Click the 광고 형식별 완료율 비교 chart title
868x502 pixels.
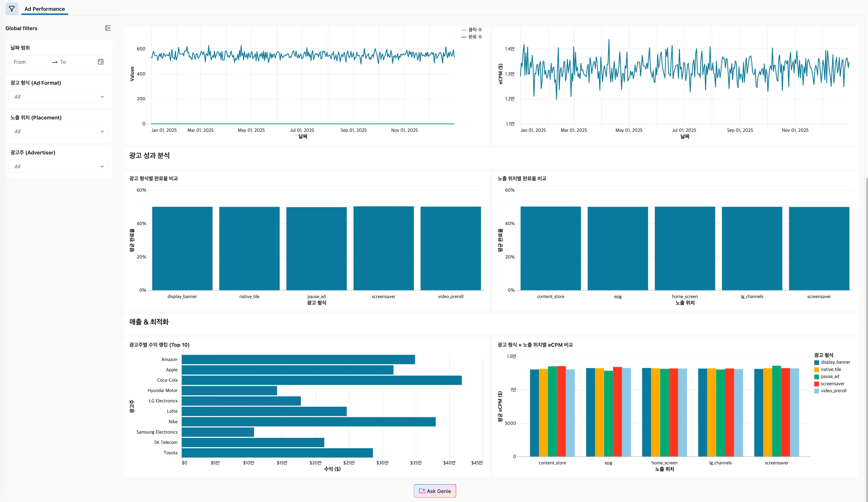154,178
